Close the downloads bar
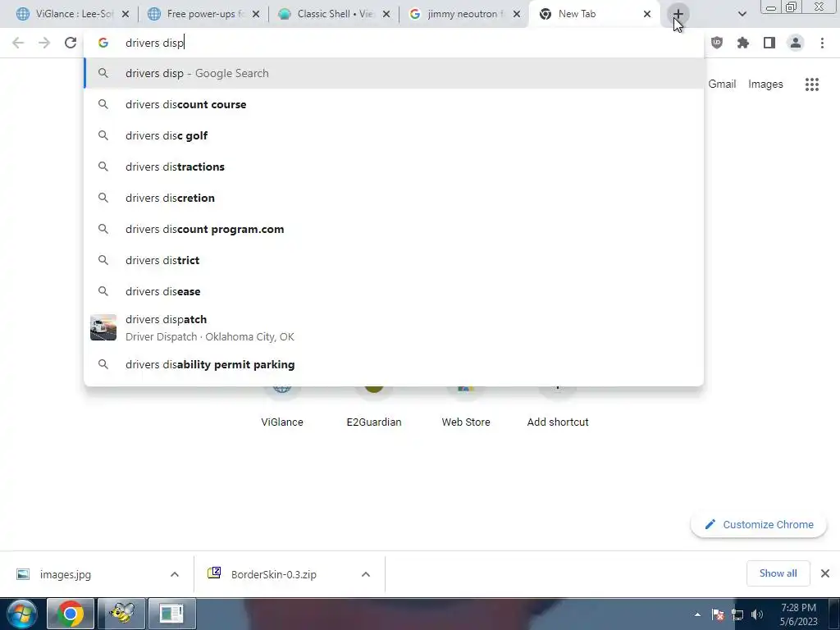 pos(825,573)
